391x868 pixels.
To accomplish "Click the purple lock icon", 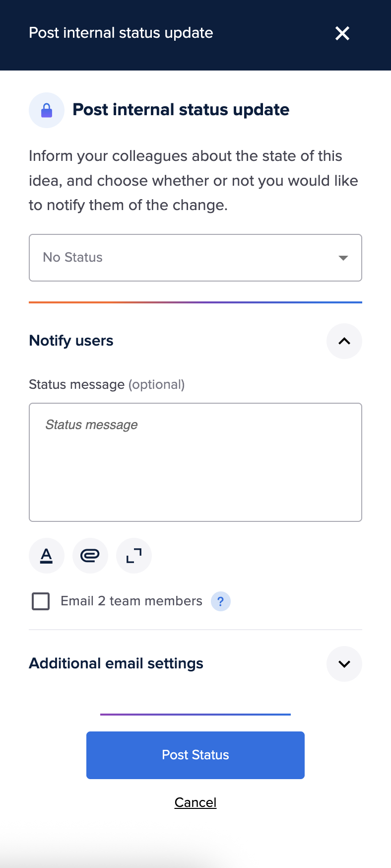I will pos(47,110).
